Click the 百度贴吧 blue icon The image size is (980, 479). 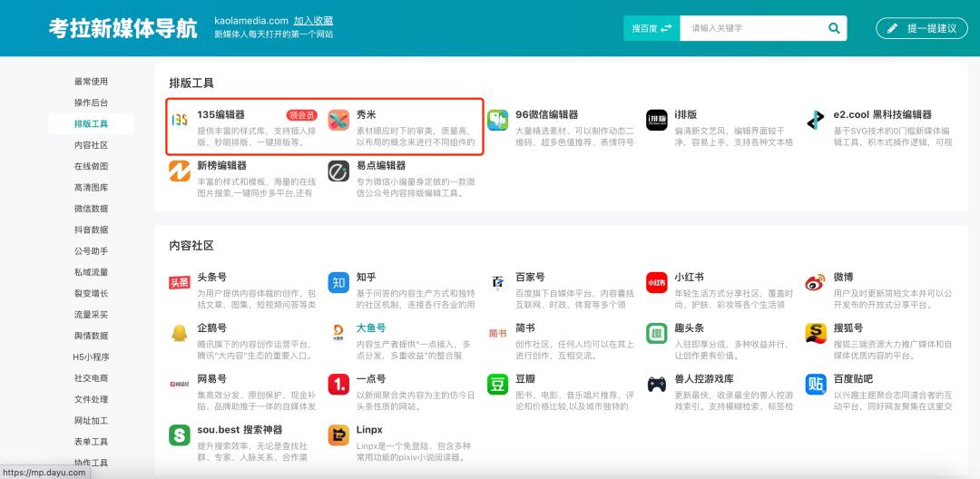click(x=816, y=384)
